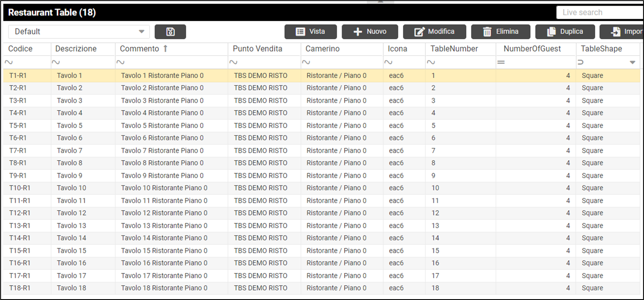Toggle the Commento ascending sort arrow
The height and width of the screenshot is (300, 644).
165,49
